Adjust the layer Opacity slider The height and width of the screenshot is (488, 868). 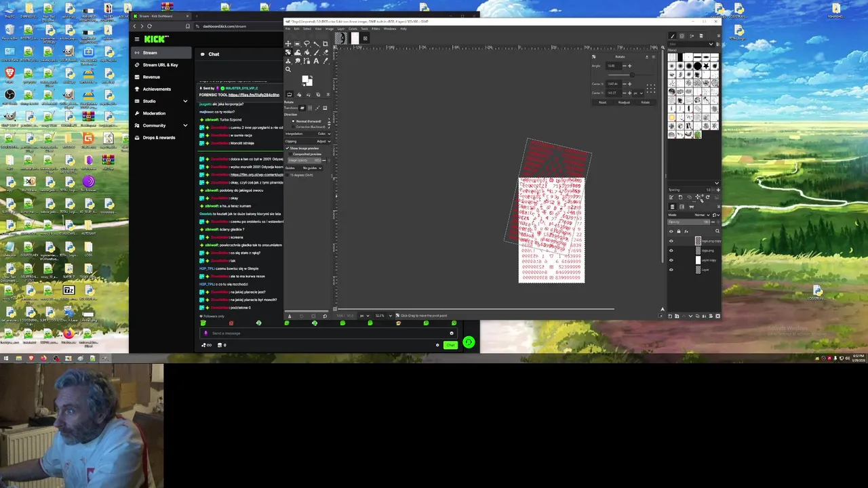click(688, 222)
